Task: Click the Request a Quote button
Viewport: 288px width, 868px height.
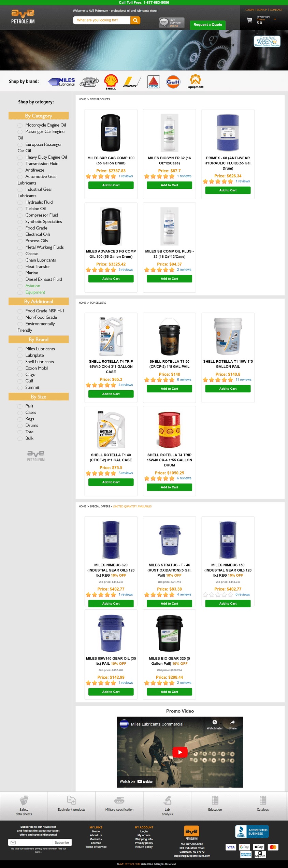Action: (x=208, y=25)
